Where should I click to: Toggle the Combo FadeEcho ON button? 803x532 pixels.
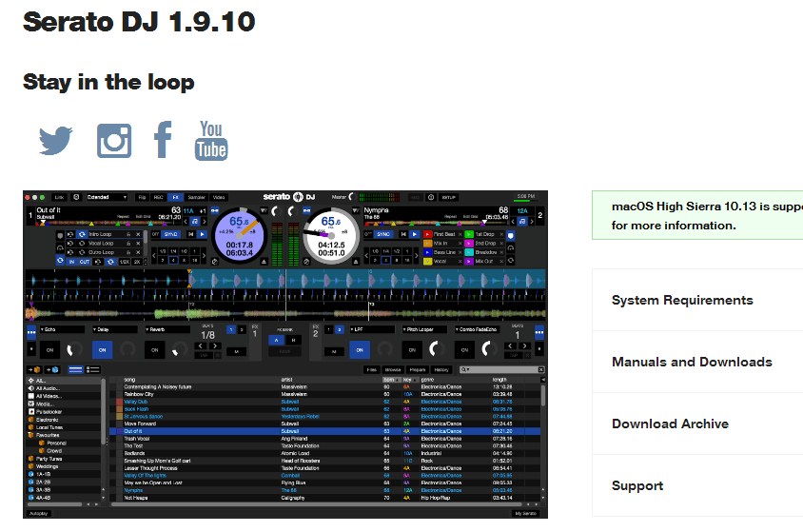tap(464, 350)
